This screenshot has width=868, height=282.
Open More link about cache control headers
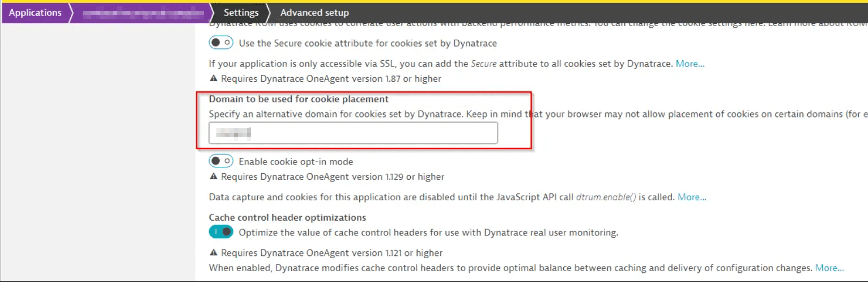(829, 268)
